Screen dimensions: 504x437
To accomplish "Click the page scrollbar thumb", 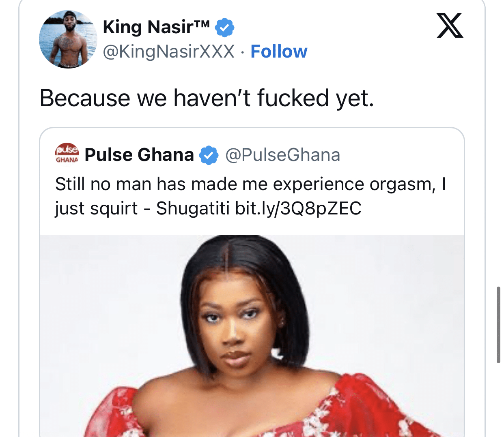I will pos(498,325).
